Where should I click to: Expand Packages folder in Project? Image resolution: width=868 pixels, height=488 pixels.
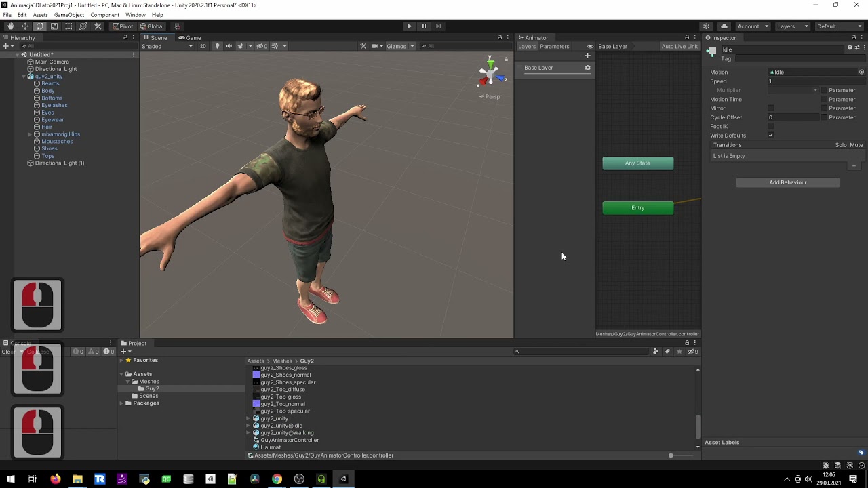pos(121,403)
